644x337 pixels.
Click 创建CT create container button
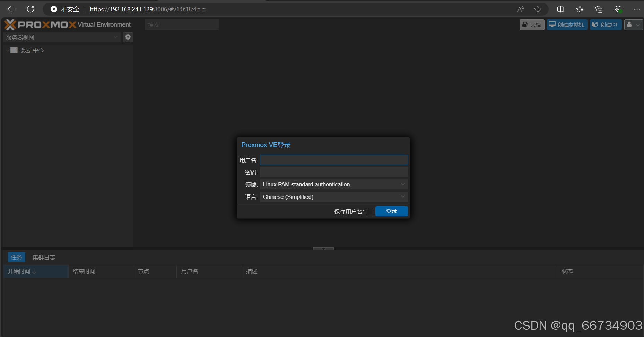[606, 25]
